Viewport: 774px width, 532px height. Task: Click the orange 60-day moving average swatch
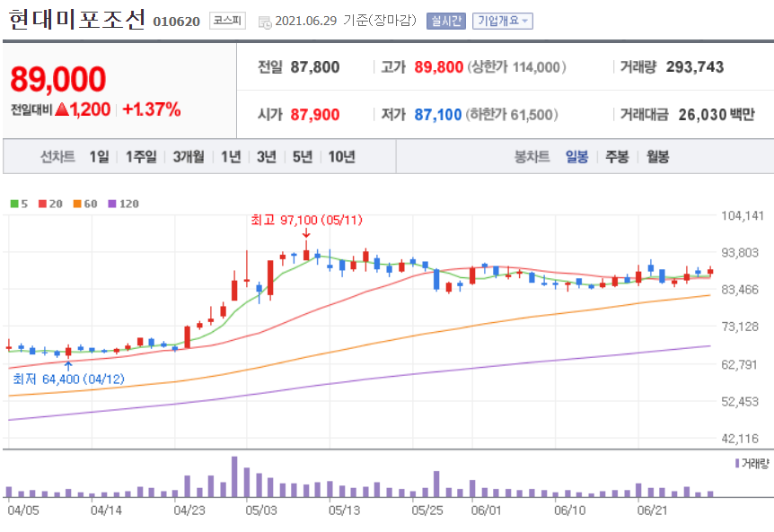tap(77, 204)
